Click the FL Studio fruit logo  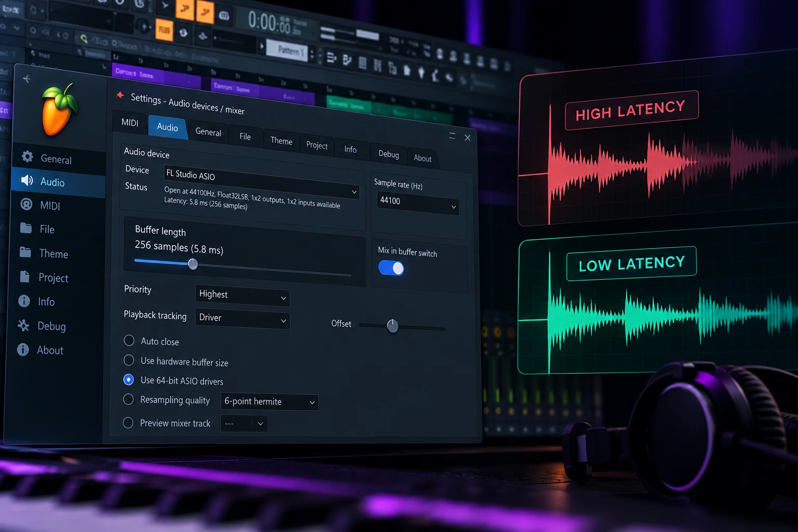click(59, 110)
